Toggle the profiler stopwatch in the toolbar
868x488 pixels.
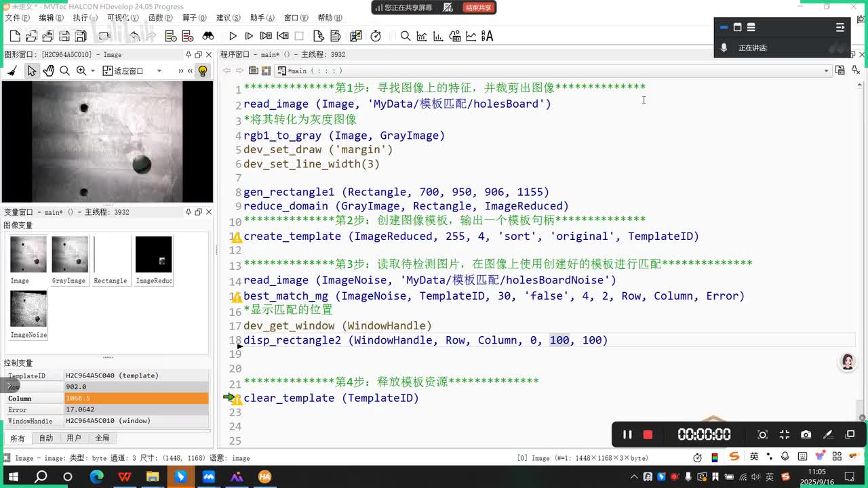376,36
